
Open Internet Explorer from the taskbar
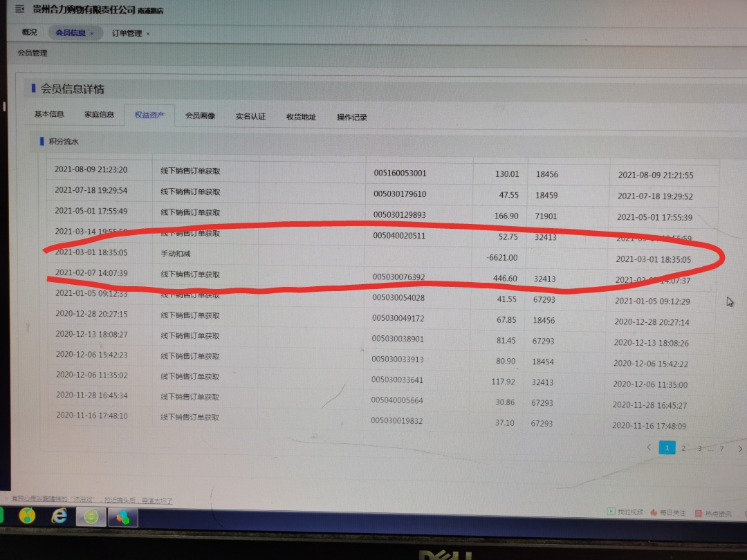click(59, 516)
